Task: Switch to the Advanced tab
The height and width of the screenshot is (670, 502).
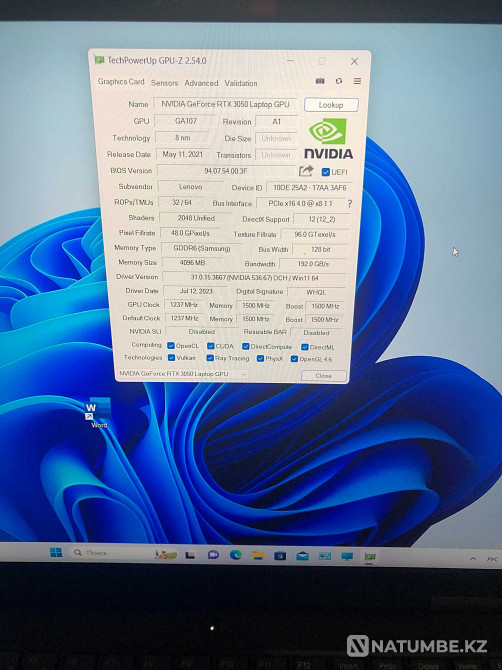Action: pyautogui.click(x=201, y=83)
